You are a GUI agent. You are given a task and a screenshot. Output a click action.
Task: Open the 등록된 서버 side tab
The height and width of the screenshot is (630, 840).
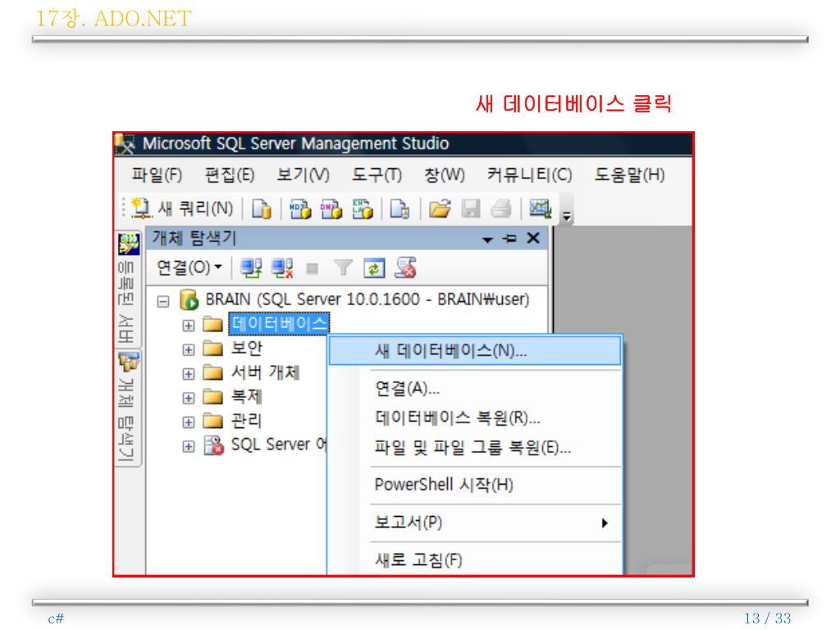tap(127, 290)
